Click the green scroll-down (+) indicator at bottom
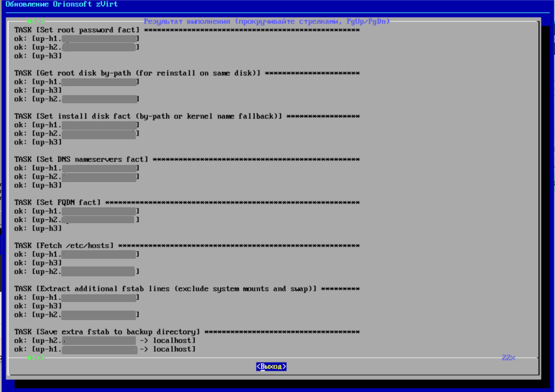Screen dimensions: 555x392 (x=36, y=358)
